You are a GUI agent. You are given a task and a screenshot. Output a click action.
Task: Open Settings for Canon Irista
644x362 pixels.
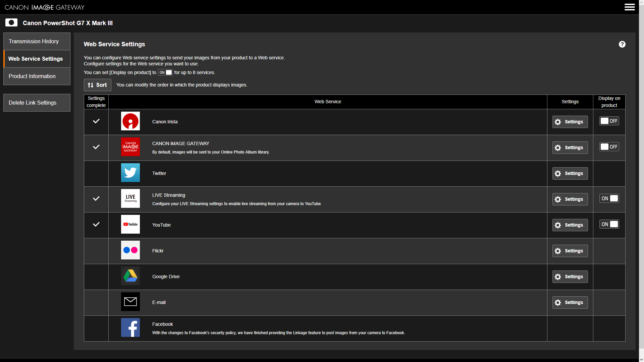coord(570,122)
